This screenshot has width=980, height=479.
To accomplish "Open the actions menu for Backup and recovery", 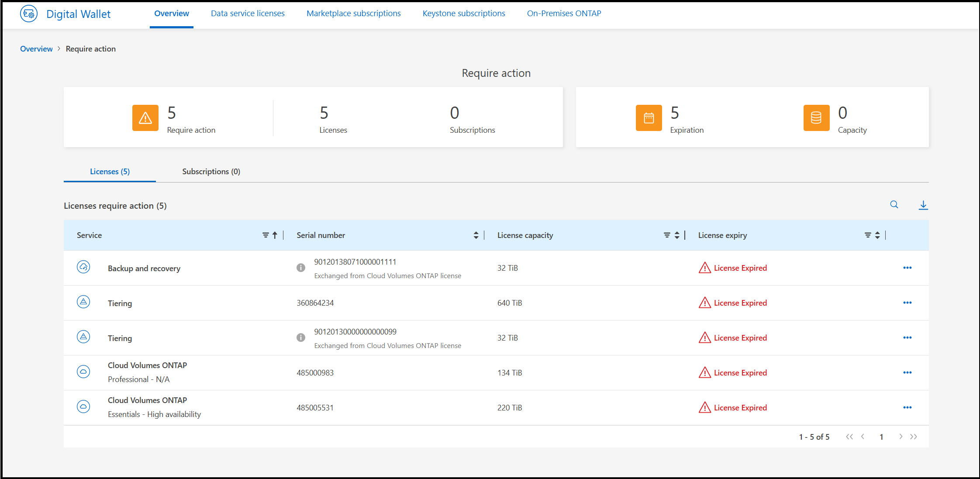I will point(908,268).
